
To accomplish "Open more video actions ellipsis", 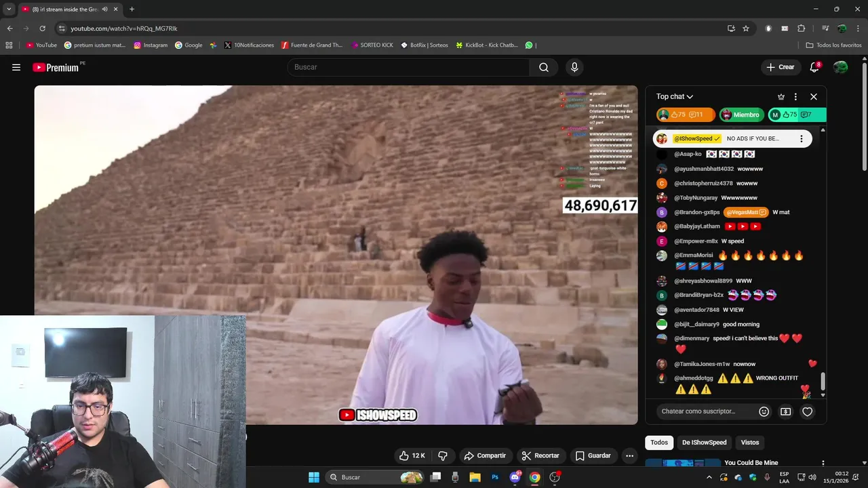I will point(629,455).
